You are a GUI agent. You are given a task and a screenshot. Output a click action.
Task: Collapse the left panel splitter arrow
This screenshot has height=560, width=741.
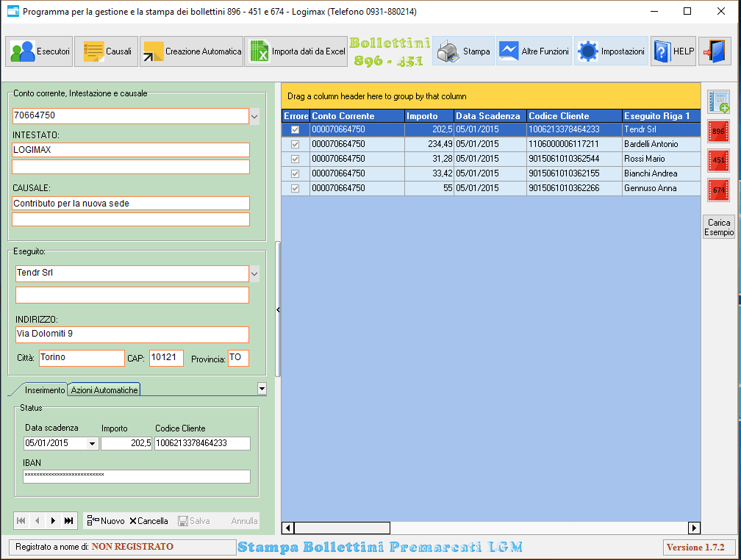coord(278,310)
